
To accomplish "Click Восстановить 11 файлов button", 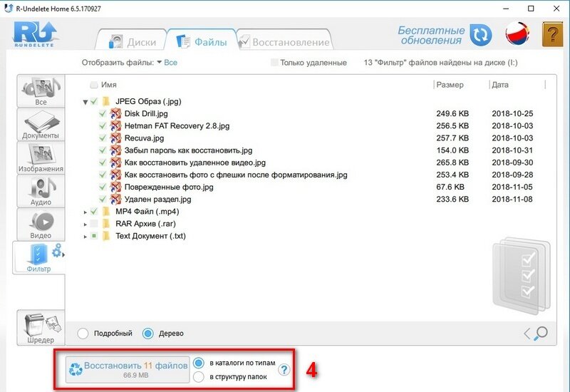I will click(x=128, y=369).
